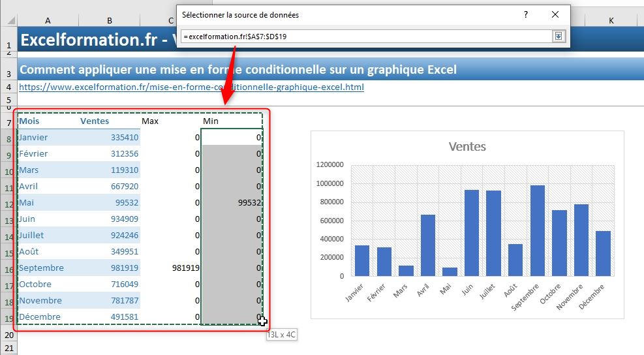Select the Juillet cell in the table

(x=48, y=235)
